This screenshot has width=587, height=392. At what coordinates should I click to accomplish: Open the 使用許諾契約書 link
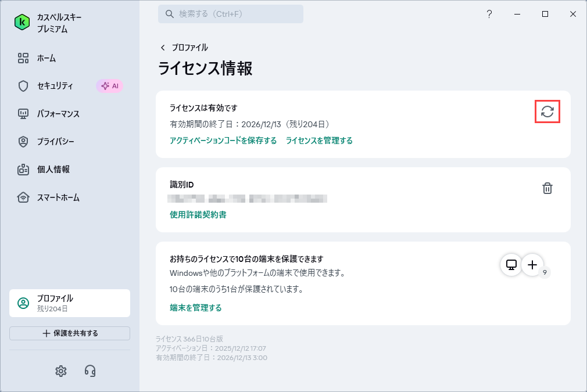click(x=198, y=215)
